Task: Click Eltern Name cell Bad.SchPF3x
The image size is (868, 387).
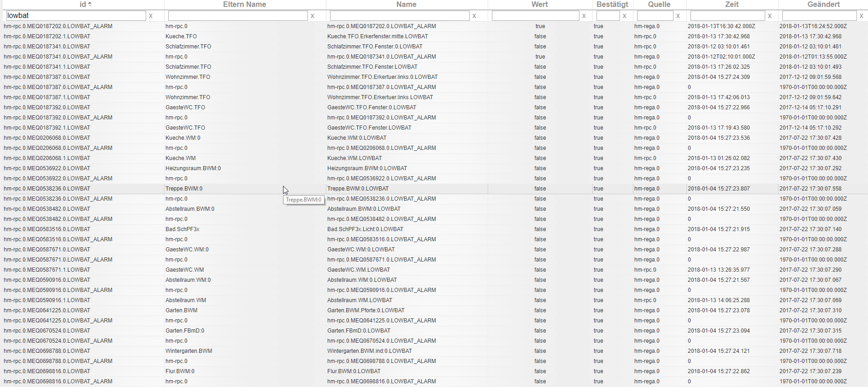Action: [183, 229]
